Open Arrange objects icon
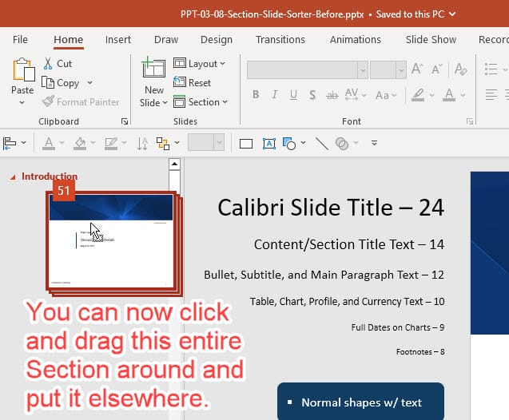 coord(163,143)
